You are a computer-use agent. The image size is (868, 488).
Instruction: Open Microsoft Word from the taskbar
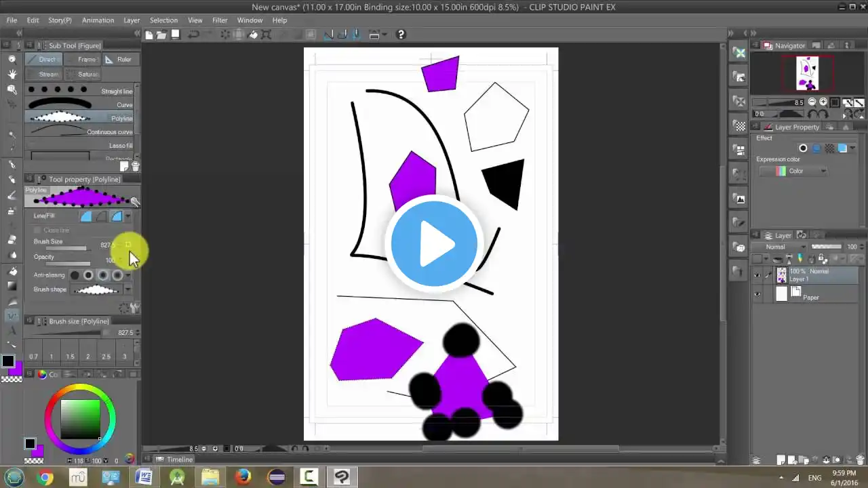coord(144,477)
